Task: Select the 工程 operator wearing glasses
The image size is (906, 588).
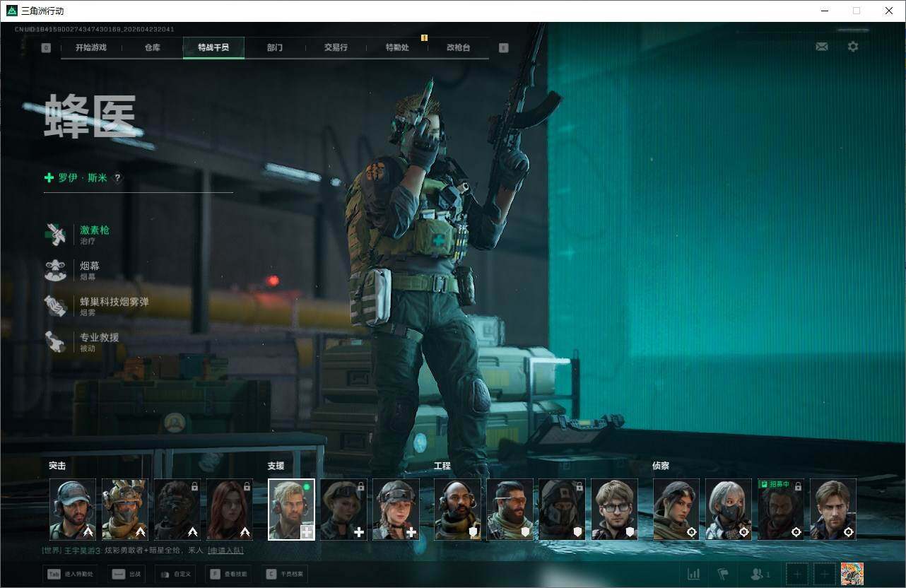Action: [x=614, y=509]
